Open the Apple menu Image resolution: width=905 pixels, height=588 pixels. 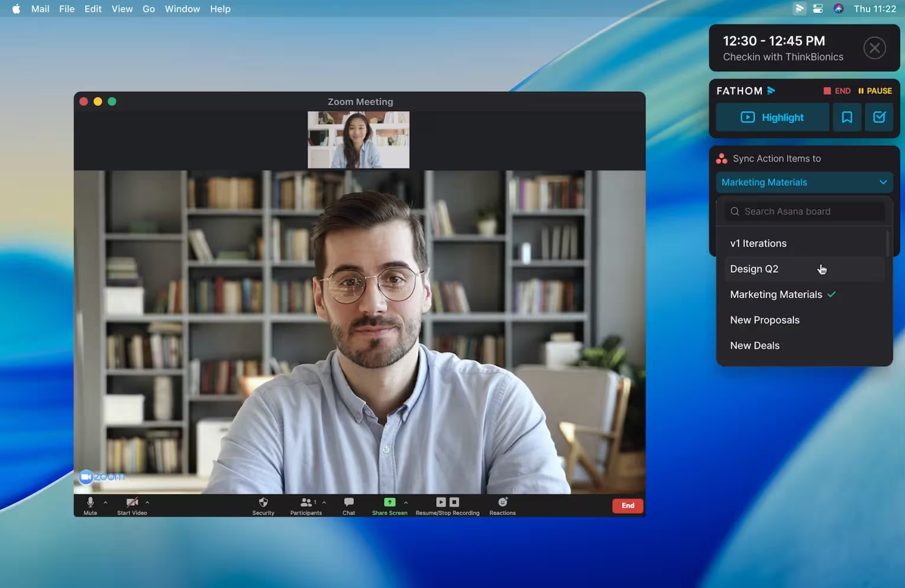(x=16, y=9)
